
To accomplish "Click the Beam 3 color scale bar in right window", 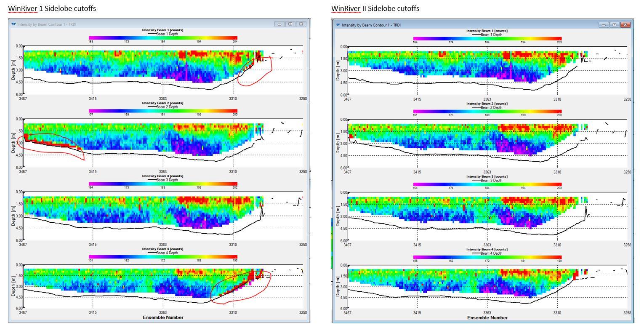I will pyautogui.click(x=487, y=184).
